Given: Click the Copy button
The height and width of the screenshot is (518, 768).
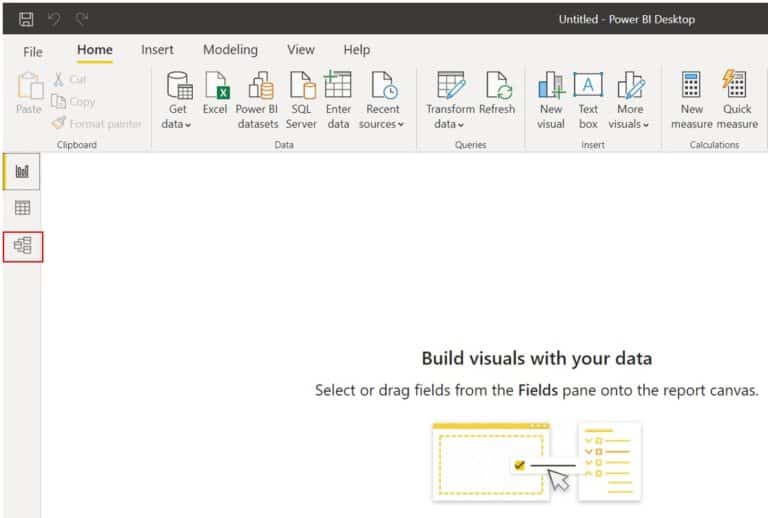Looking at the screenshot, I should pyautogui.click(x=73, y=101).
